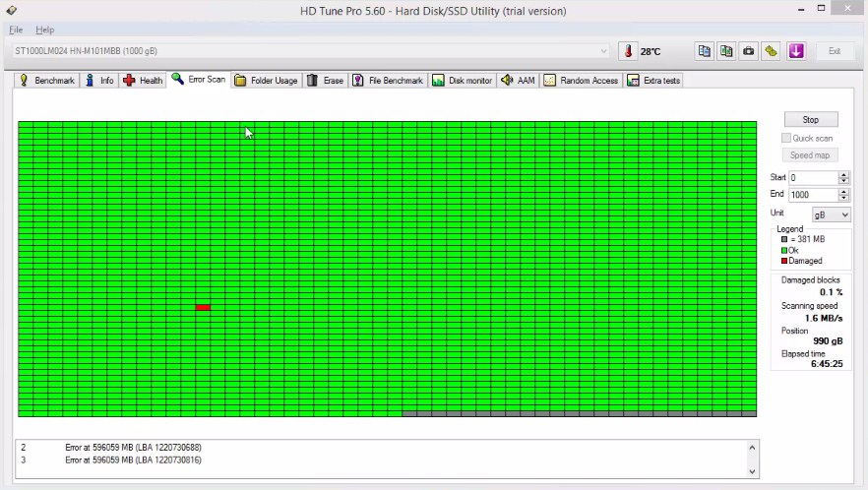This screenshot has width=868, height=490.
Task: Switch to the AAM tab
Action: click(x=518, y=81)
